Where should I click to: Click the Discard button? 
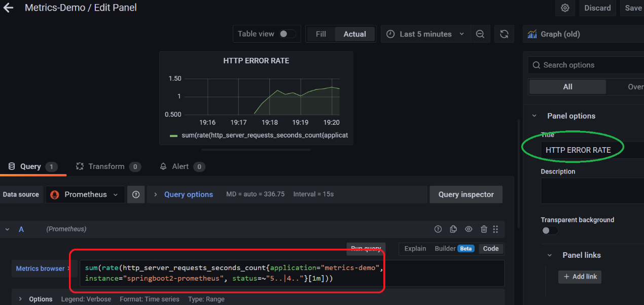597,8
